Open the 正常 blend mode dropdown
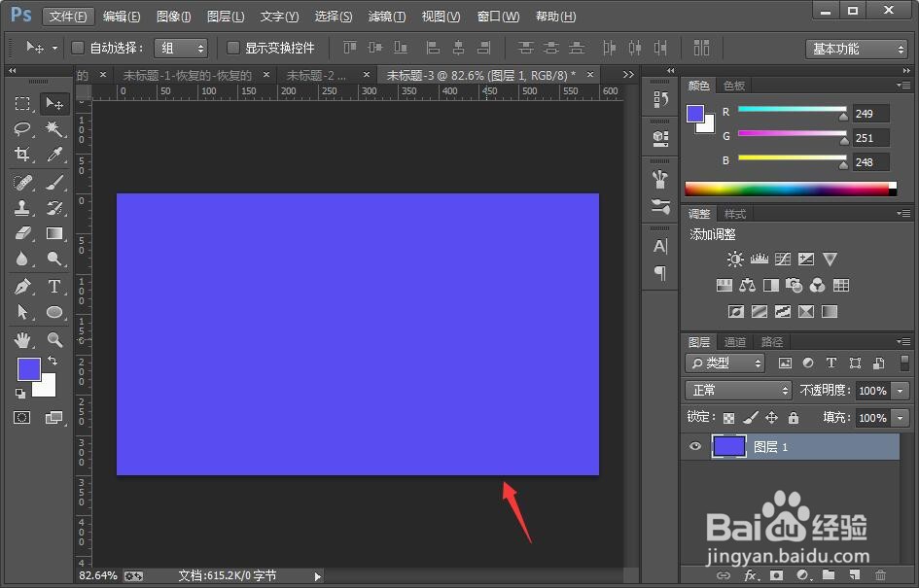This screenshot has width=919, height=588. (x=738, y=390)
